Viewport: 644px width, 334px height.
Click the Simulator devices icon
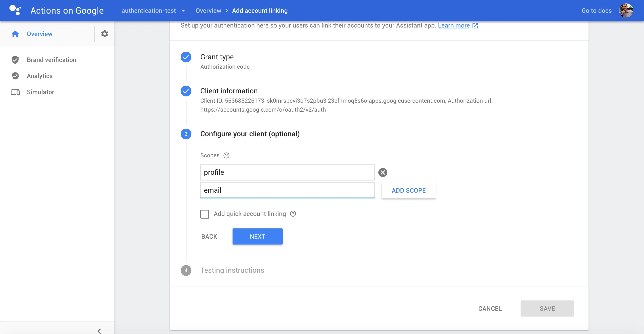coord(15,92)
